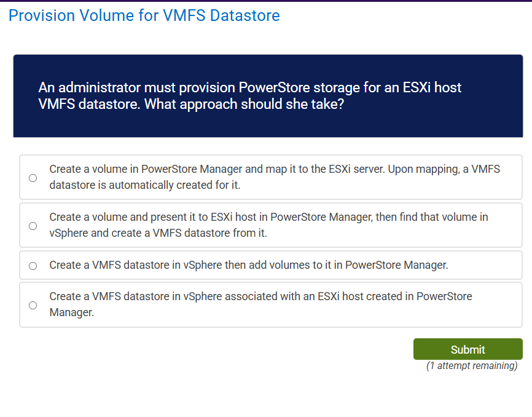
Task: Click the '1 attempt remaining' text
Action: [x=471, y=365]
